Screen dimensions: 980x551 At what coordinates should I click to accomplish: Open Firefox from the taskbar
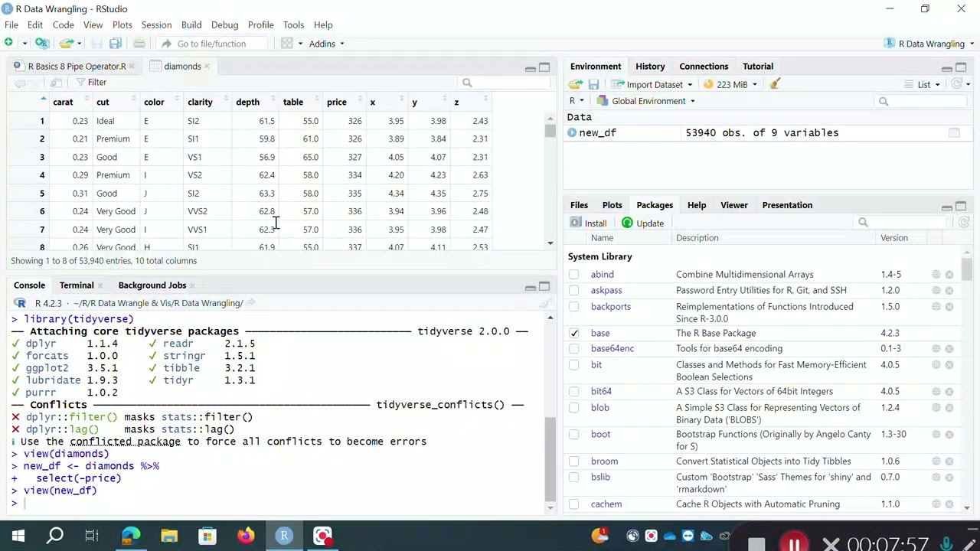(246, 536)
